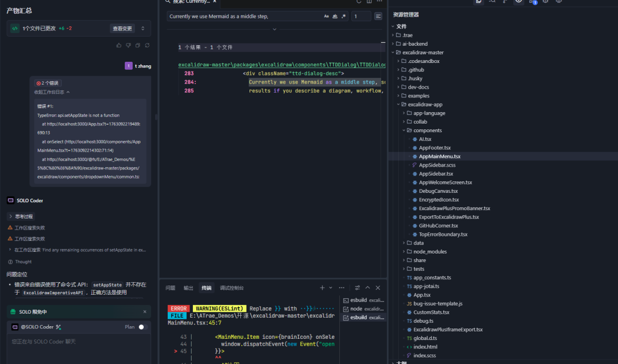Open bug-issue-template.js file

click(x=438, y=304)
